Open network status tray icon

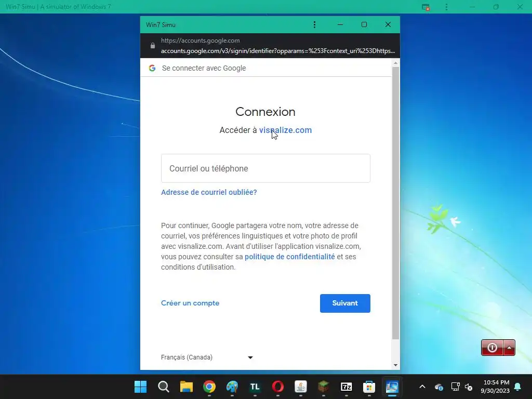[455, 387]
